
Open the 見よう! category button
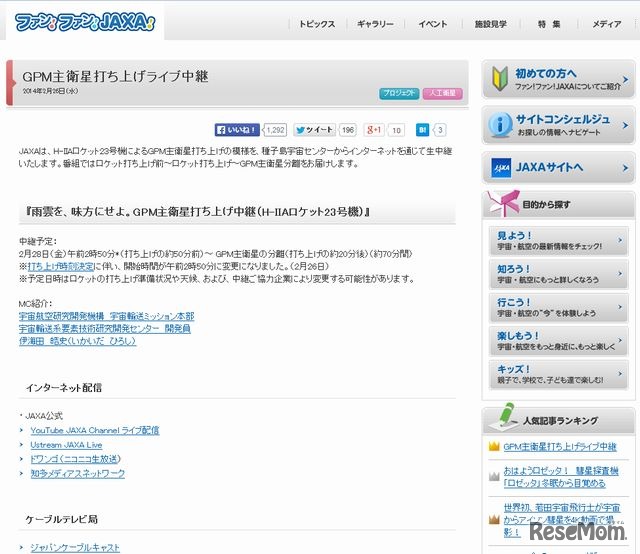coord(558,241)
